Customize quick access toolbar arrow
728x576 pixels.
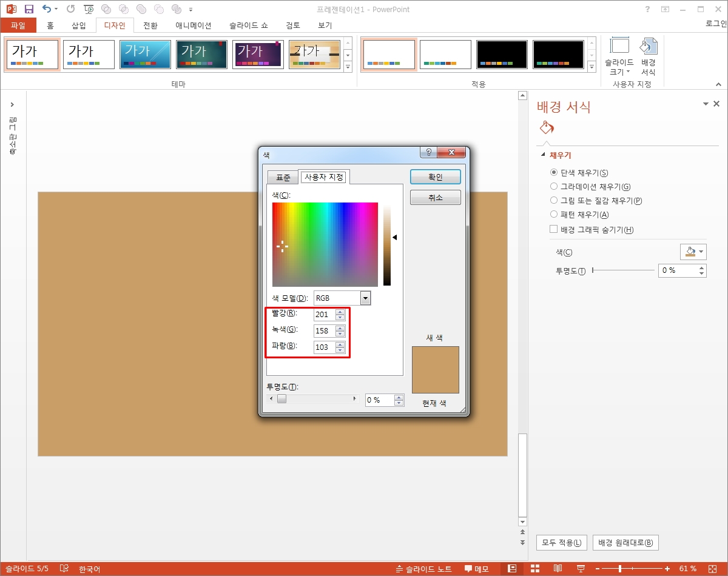[x=191, y=10]
